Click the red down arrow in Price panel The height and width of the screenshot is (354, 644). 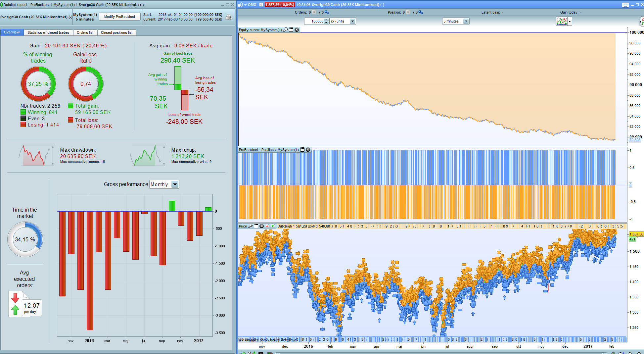pyautogui.click(x=267, y=226)
